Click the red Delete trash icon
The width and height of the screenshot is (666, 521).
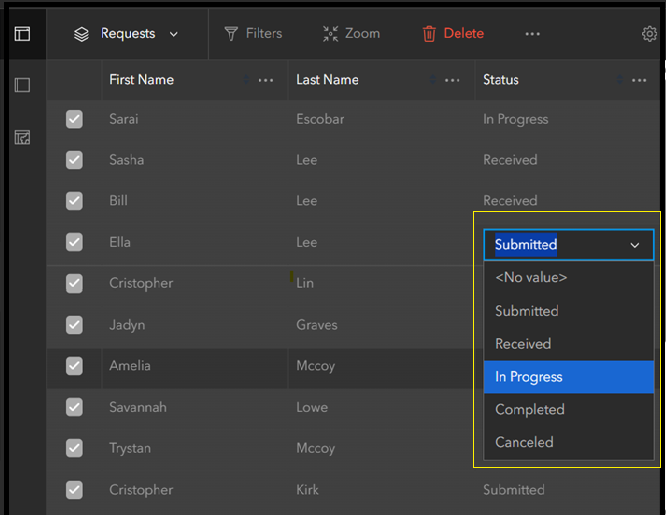pyautogui.click(x=429, y=34)
